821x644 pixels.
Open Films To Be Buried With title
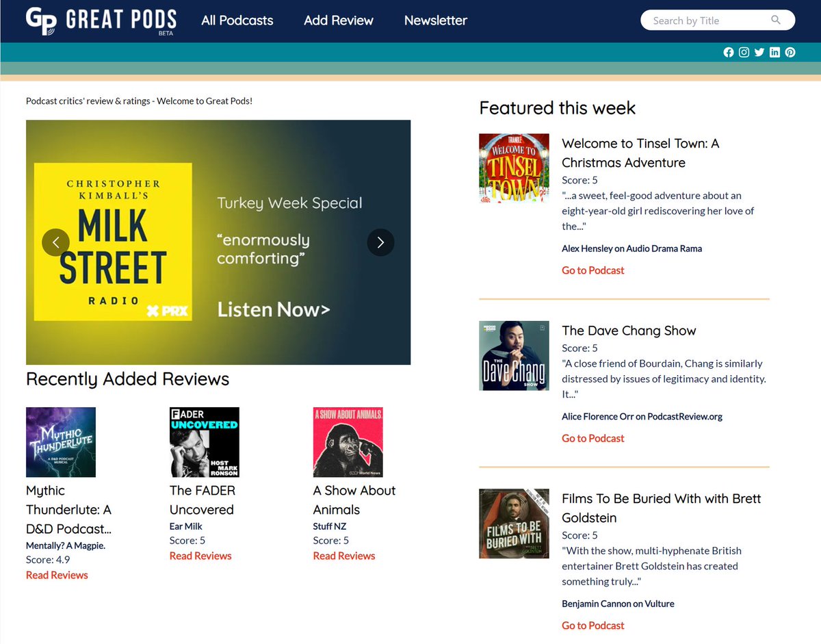pyautogui.click(x=662, y=508)
